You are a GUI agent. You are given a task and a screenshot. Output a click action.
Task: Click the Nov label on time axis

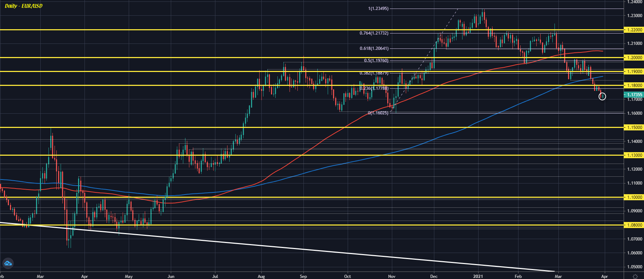click(392, 276)
